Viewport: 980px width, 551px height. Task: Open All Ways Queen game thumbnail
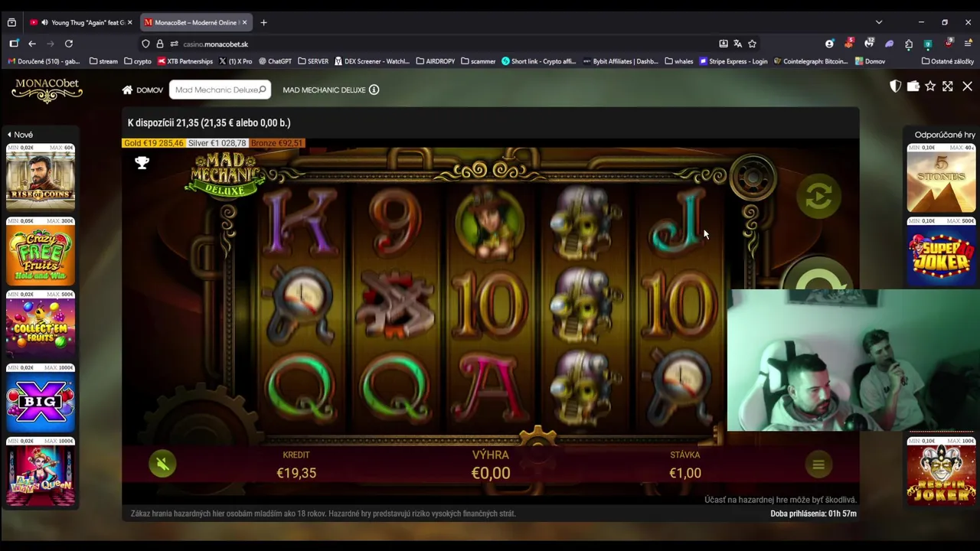click(41, 471)
